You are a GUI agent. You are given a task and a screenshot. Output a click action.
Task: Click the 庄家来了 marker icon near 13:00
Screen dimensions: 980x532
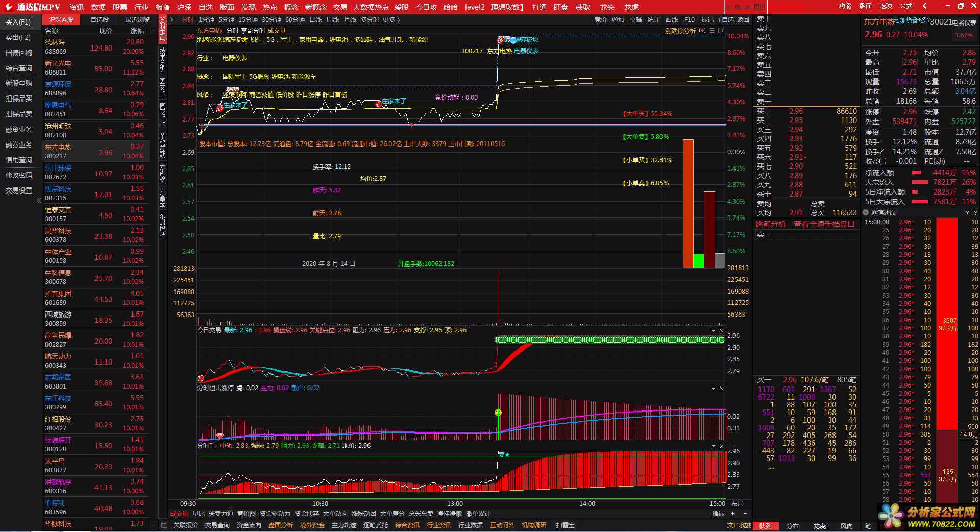[x=379, y=104]
